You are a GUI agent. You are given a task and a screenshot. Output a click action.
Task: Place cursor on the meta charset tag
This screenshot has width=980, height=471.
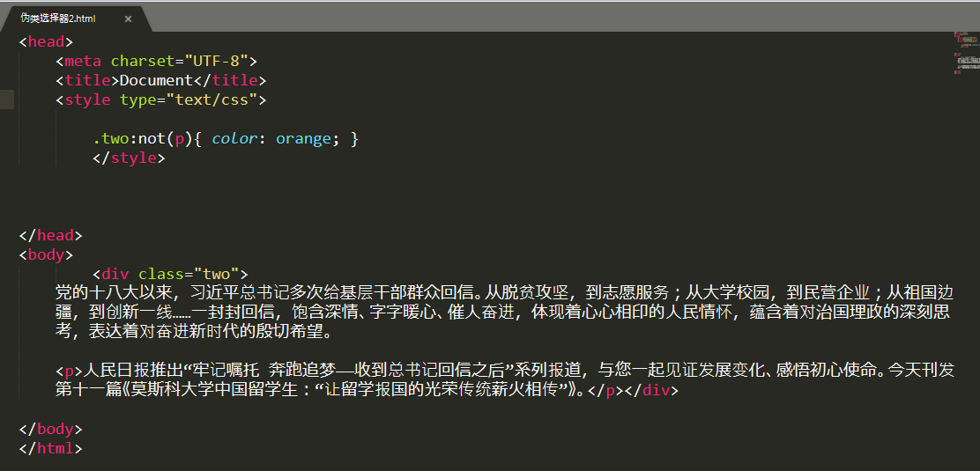pos(156,62)
